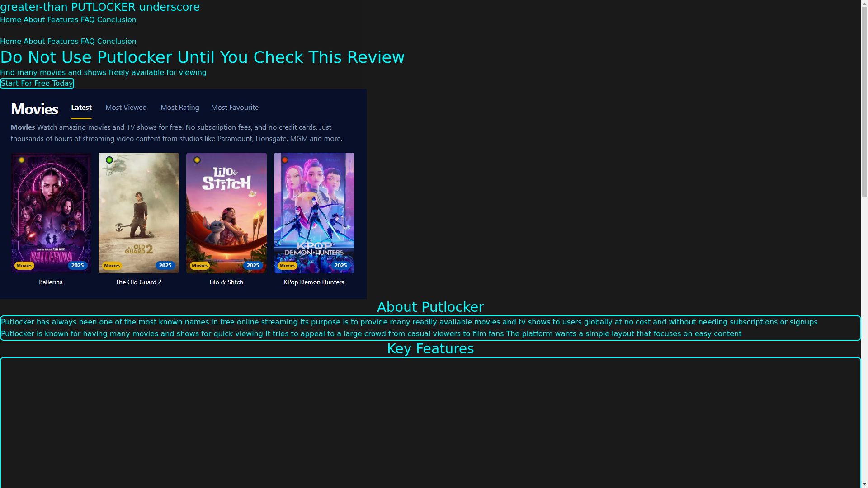Click the yellow dot on the Ballerina poster
Viewport: 868px width, 488px height.
click(x=22, y=160)
